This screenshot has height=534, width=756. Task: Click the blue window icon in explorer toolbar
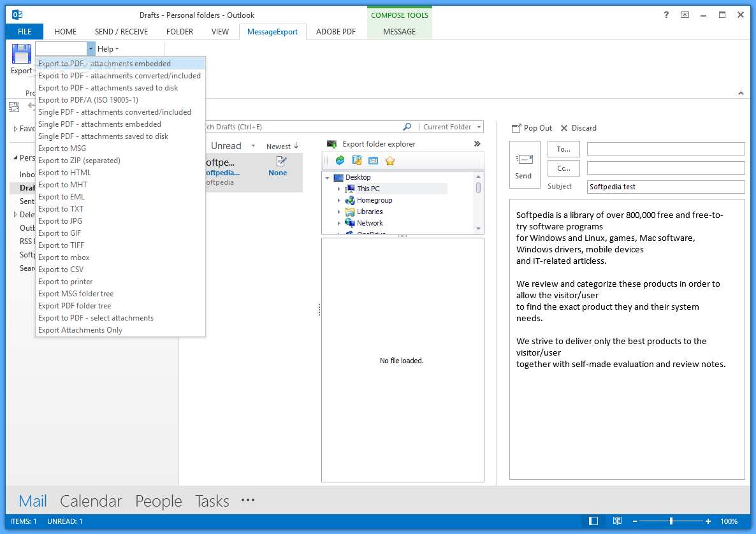click(373, 161)
